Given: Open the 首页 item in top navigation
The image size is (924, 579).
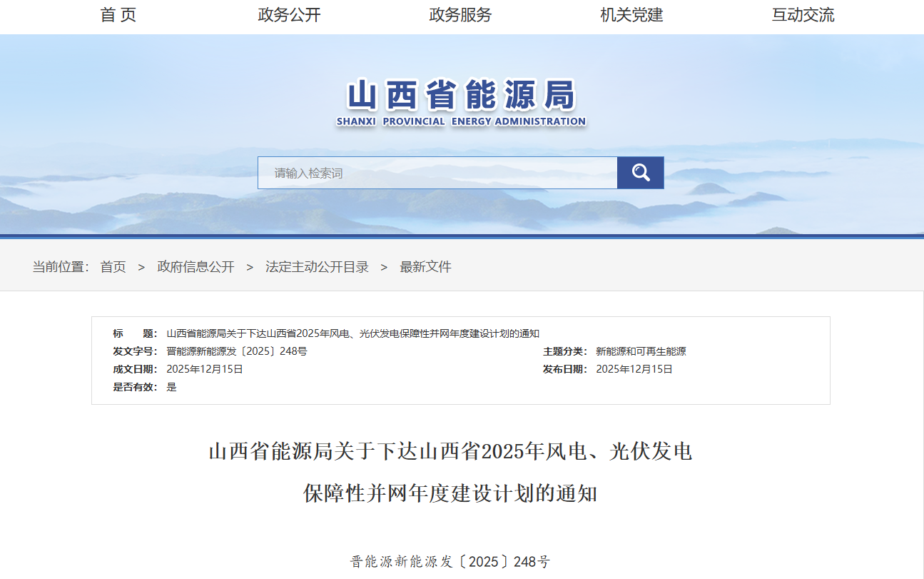Looking at the screenshot, I should pyautogui.click(x=118, y=15).
